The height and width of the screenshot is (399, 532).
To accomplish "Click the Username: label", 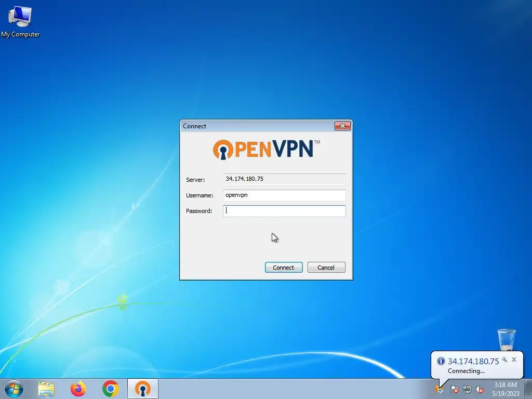I will click(x=199, y=195).
